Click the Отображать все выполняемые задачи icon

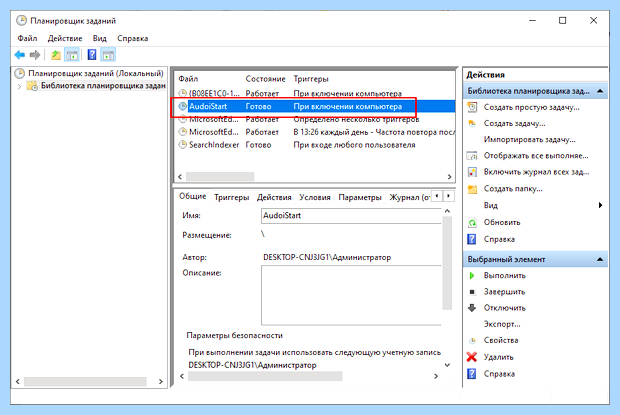pos(472,156)
